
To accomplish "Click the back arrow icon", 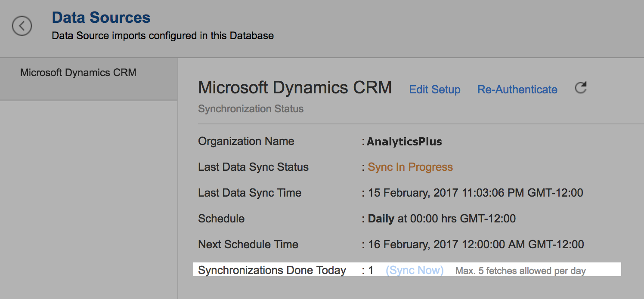I will (x=22, y=26).
